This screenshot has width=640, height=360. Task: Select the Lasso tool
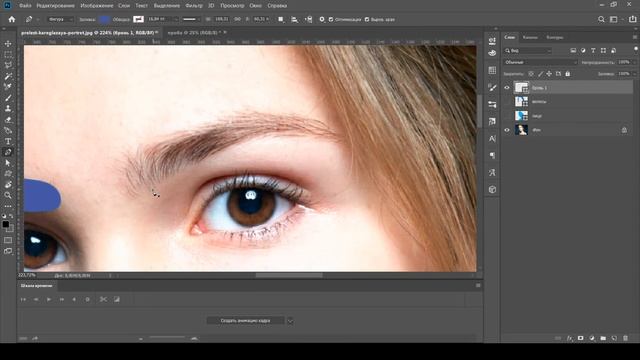[8, 65]
